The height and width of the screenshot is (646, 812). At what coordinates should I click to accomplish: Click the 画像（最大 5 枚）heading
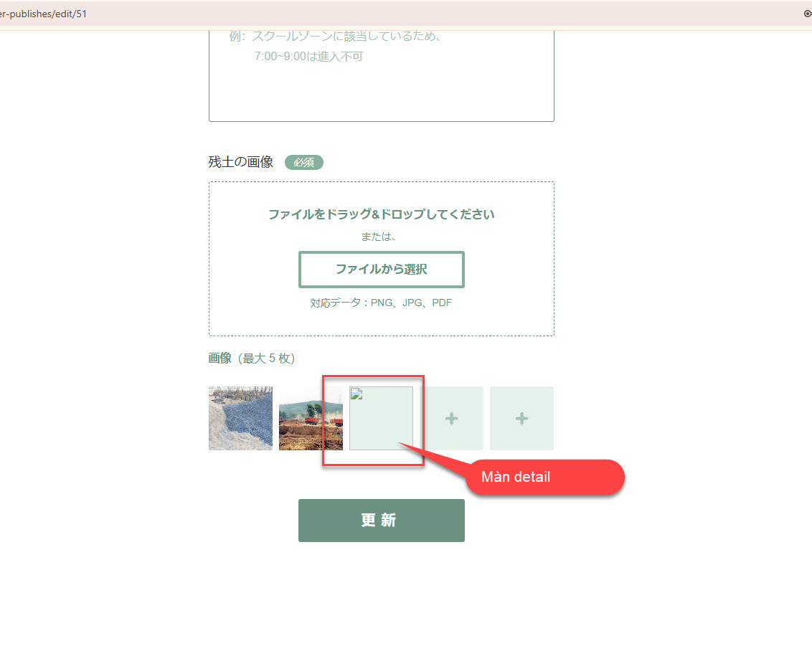[x=252, y=358]
